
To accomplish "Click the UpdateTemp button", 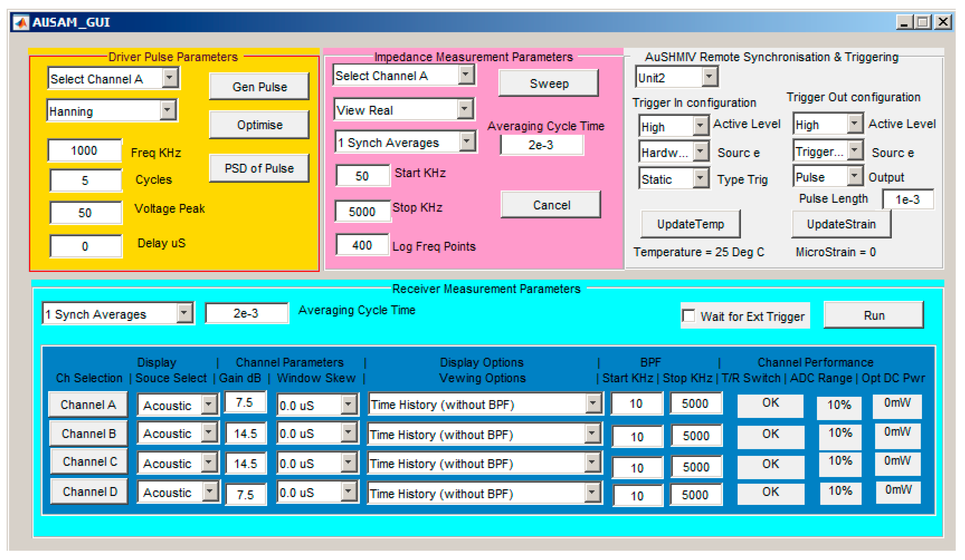I will tap(690, 224).
